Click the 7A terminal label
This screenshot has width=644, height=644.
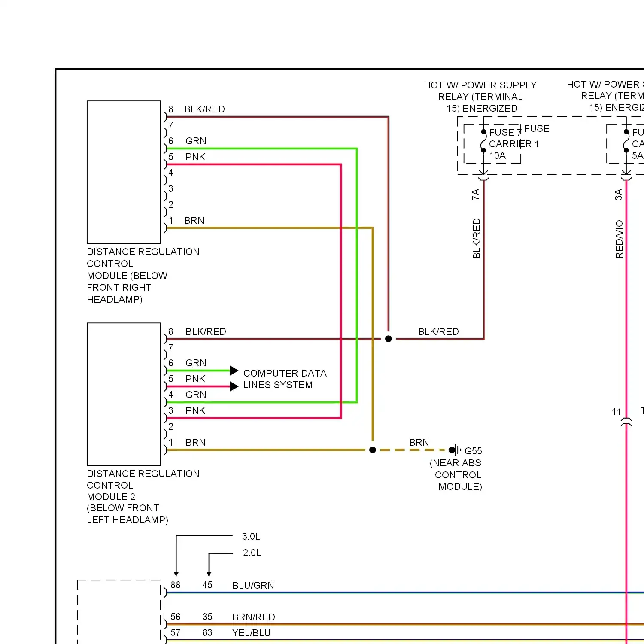[x=475, y=195]
